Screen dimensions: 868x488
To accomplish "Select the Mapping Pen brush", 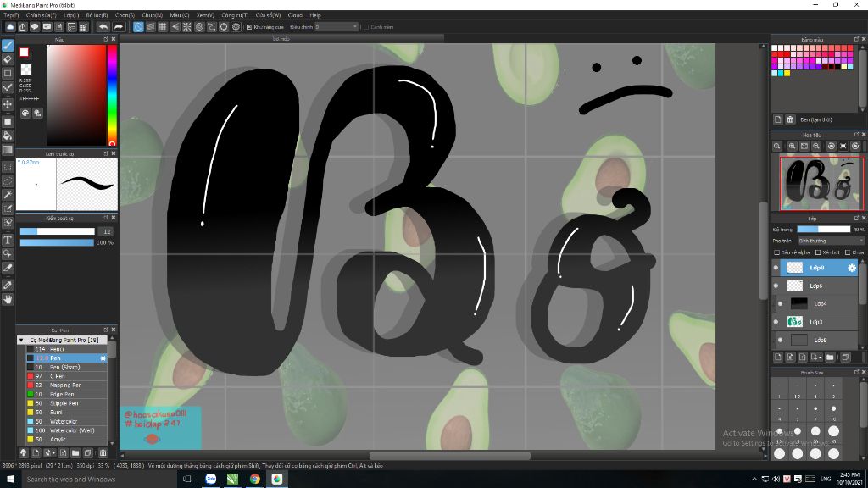I will 66,385.
